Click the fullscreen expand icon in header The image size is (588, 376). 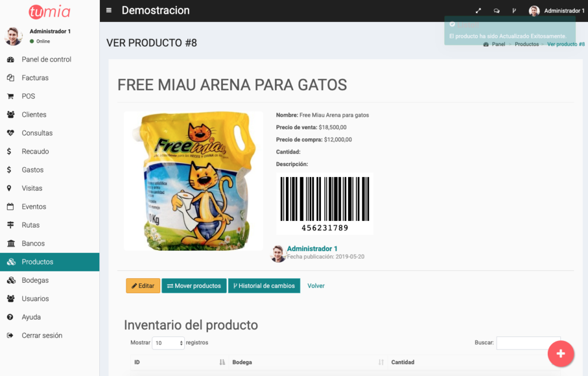click(x=478, y=11)
